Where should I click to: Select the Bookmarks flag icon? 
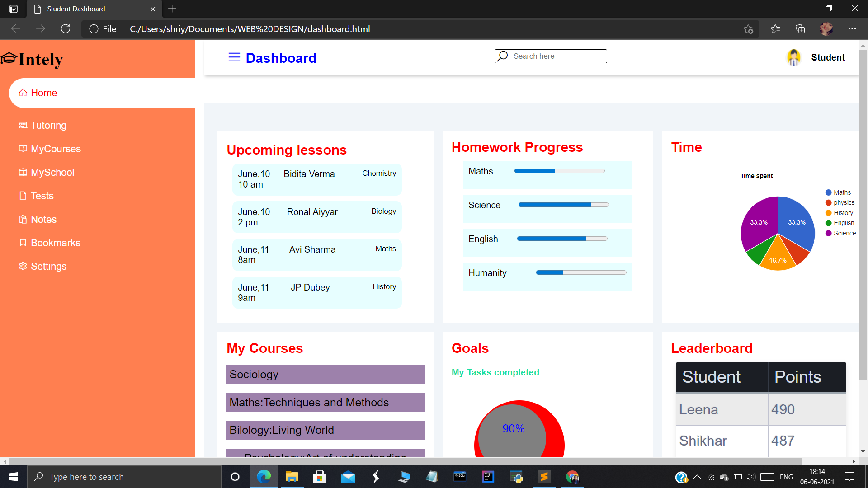(23, 243)
